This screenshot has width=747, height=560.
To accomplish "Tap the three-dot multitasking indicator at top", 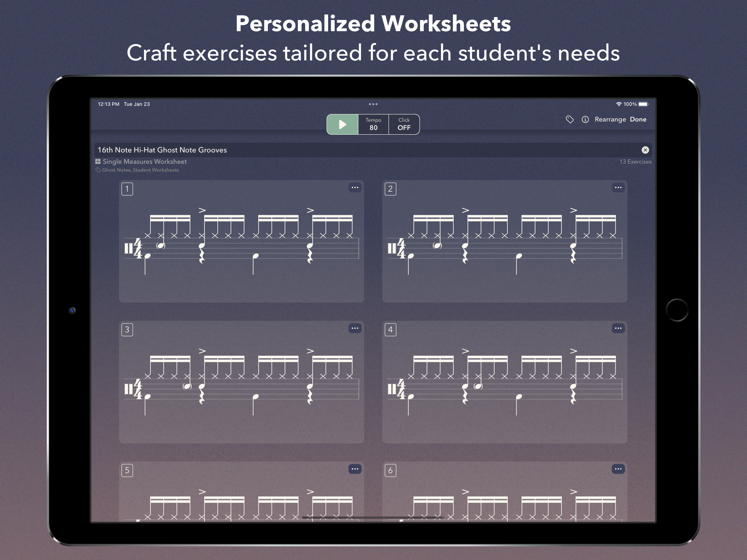I will pyautogui.click(x=373, y=104).
